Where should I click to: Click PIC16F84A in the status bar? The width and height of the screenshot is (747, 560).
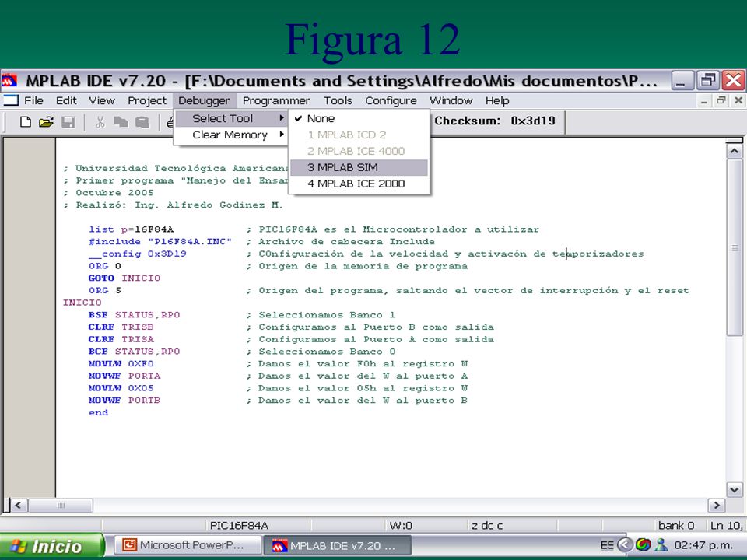tap(239, 525)
